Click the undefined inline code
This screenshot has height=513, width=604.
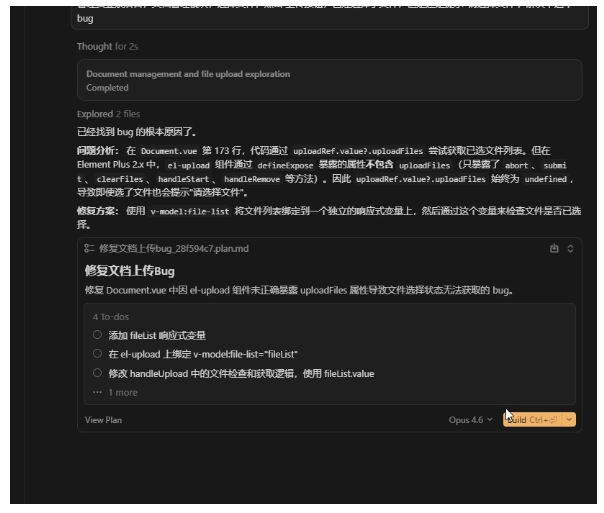click(545, 179)
